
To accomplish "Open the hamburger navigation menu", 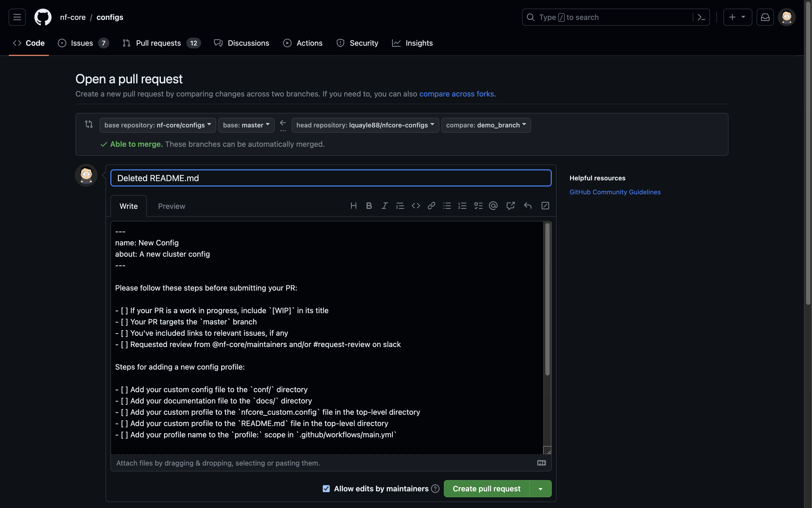I will [17, 17].
